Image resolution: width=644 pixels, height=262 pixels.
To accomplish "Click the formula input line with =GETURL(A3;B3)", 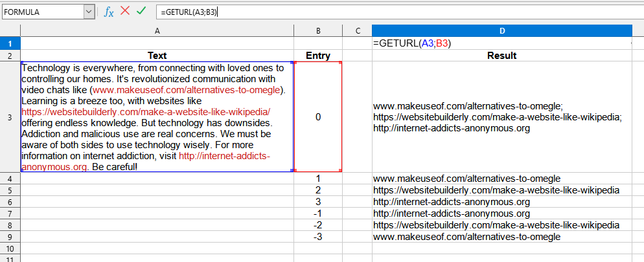I will 389,12.
